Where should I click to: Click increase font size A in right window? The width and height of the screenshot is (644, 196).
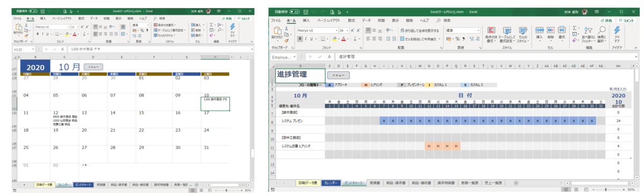click(x=353, y=31)
